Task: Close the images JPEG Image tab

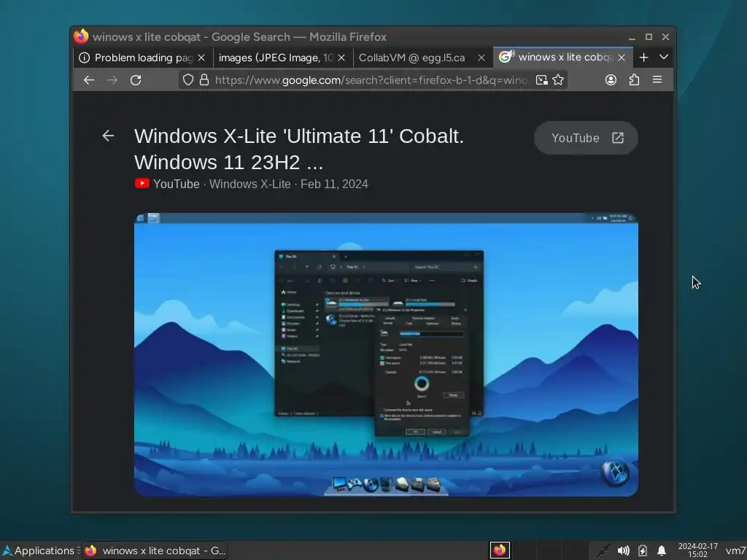Action: click(341, 58)
